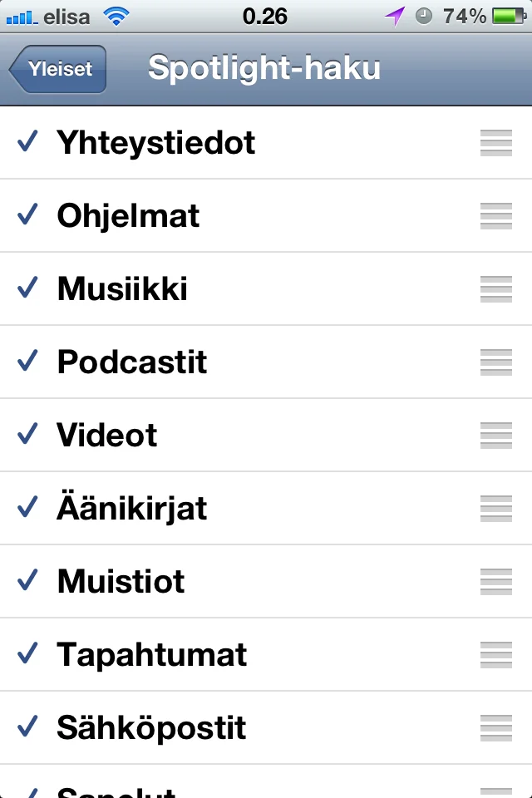Tap the Spotlight-haku title bar
This screenshot has width=532, height=798.
(264, 68)
